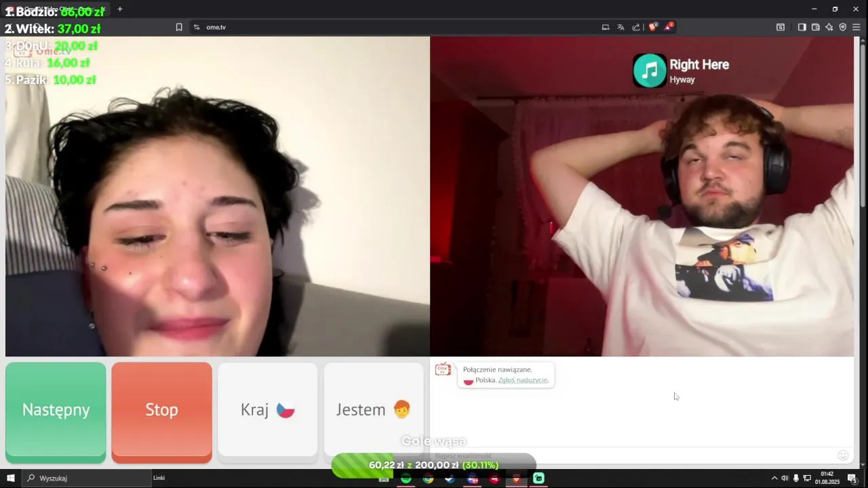Click the red Stop button
The width and height of the screenshot is (868, 488).
pyautogui.click(x=161, y=412)
